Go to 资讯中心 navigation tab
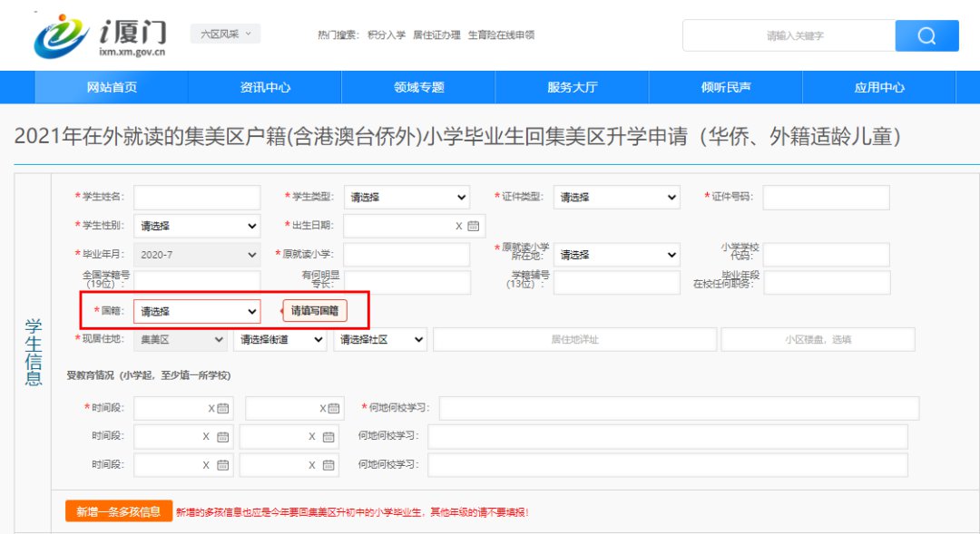The height and width of the screenshot is (534, 980). tap(265, 88)
